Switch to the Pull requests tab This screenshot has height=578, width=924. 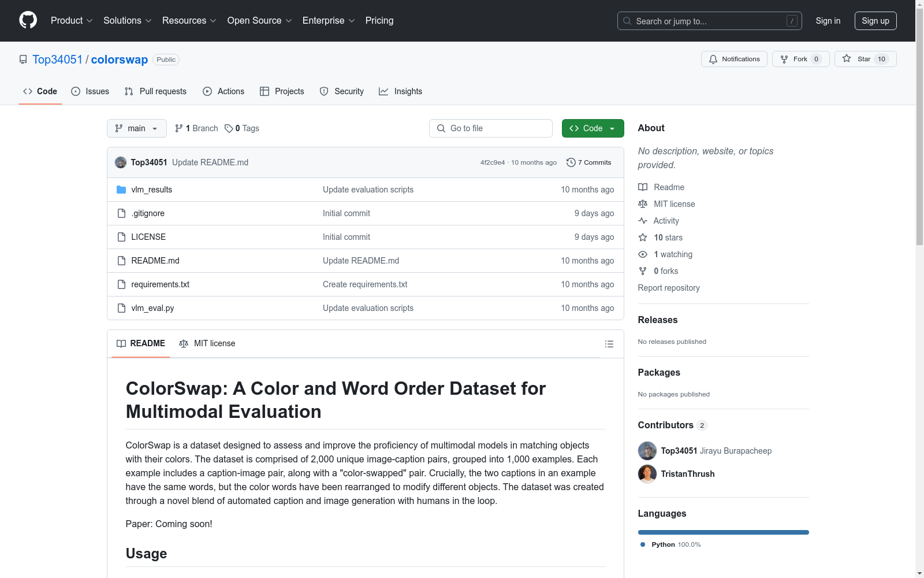click(155, 91)
